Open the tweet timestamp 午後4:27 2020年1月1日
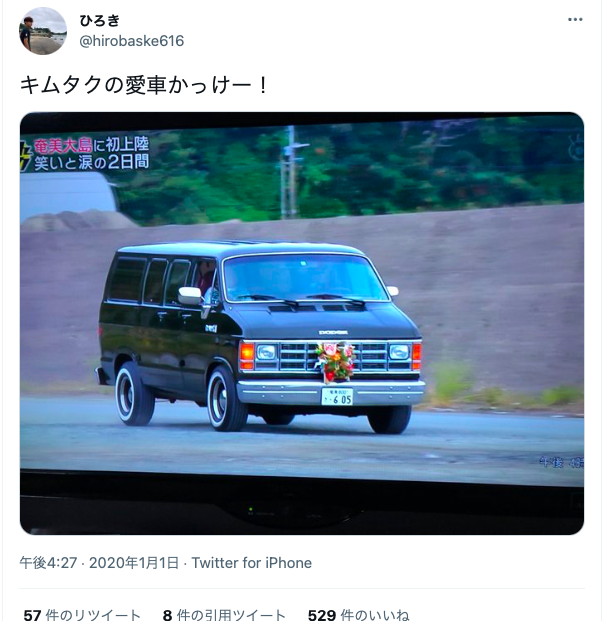The width and height of the screenshot is (608, 621). [99, 563]
